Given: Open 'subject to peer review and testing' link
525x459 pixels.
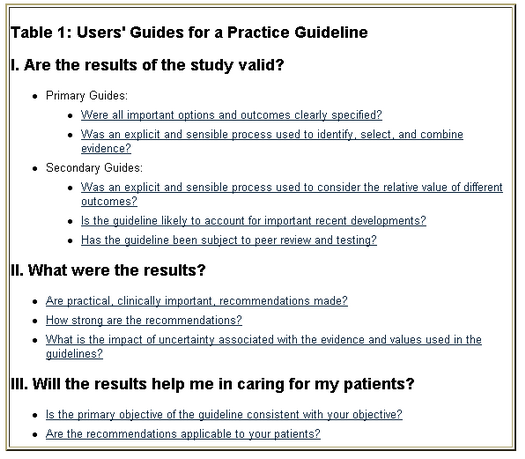Looking at the screenshot, I should pos(229,240).
